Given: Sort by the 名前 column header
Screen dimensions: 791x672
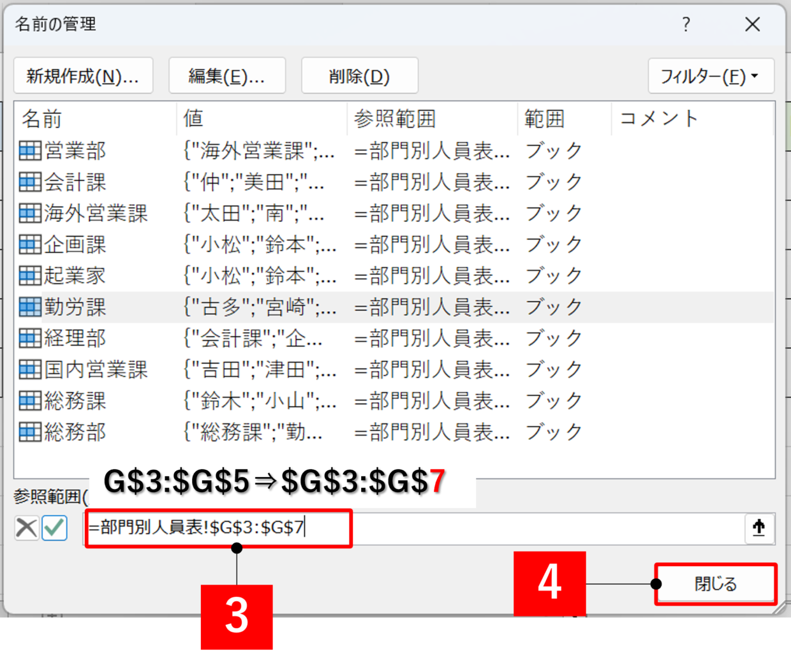Looking at the screenshot, I should pos(96,119).
